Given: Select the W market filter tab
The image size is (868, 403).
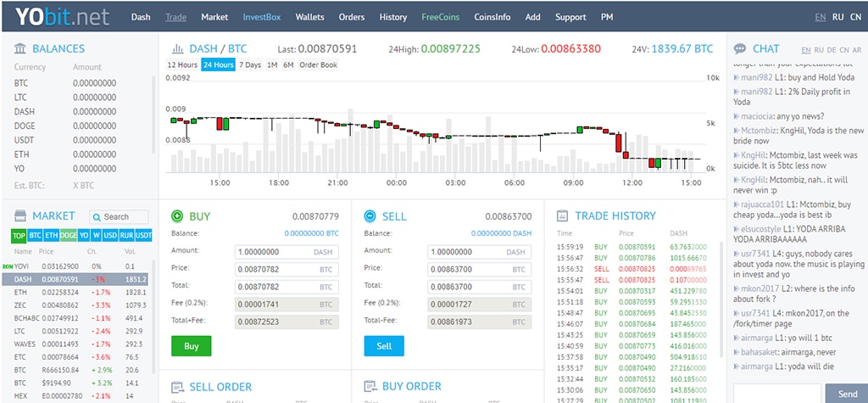Looking at the screenshot, I should tap(97, 236).
